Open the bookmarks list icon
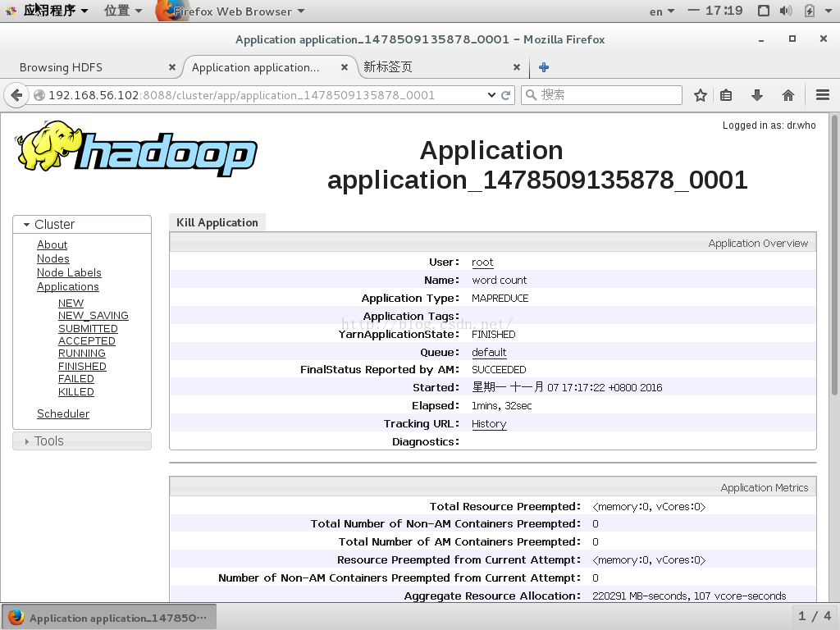Viewport: 840px width, 630px height. tap(726, 95)
